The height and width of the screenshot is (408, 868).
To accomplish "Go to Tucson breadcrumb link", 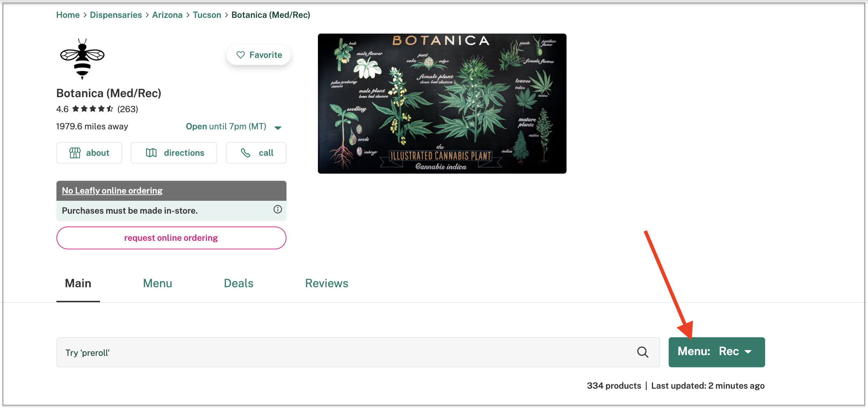I will coord(207,15).
